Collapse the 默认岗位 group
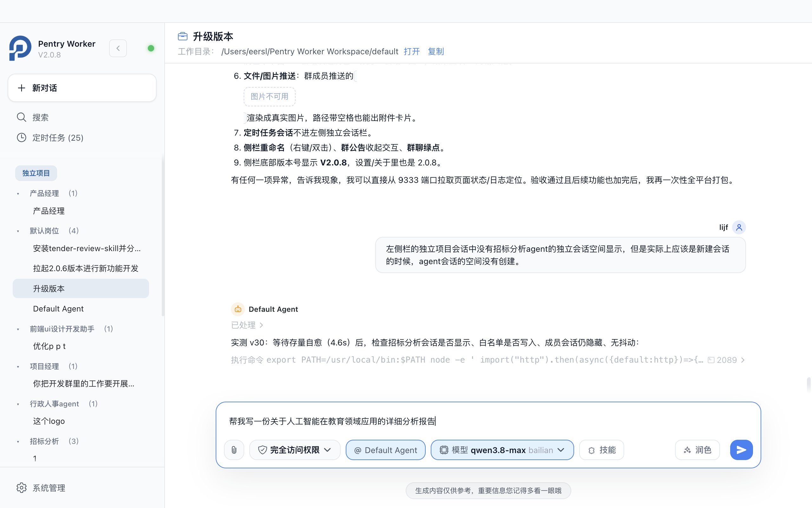 (18, 231)
